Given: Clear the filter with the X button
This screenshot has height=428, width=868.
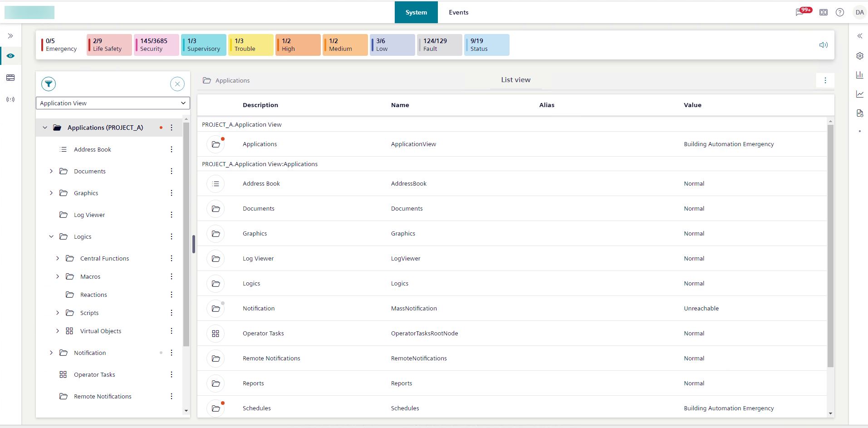Looking at the screenshot, I should [x=177, y=84].
